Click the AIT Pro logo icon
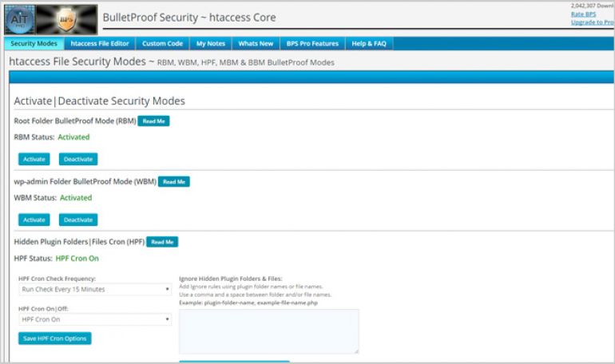The height and width of the screenshot is (364, 615). click(x=20, y=20)
